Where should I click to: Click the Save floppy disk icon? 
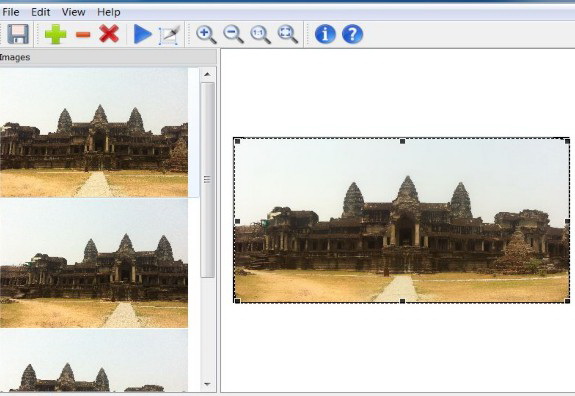(18, 34)
